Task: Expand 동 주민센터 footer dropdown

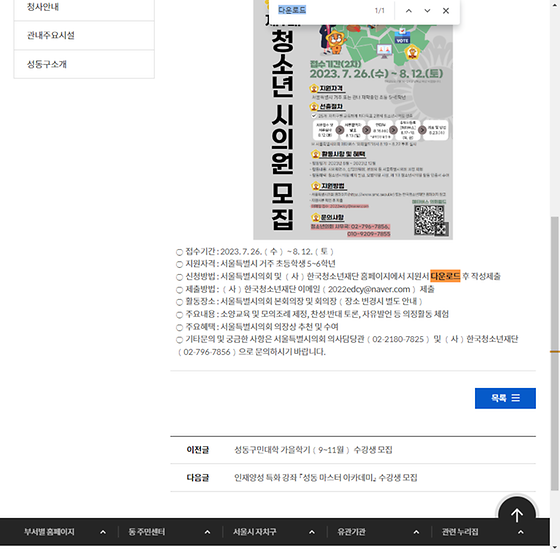Action: [170, 532]
